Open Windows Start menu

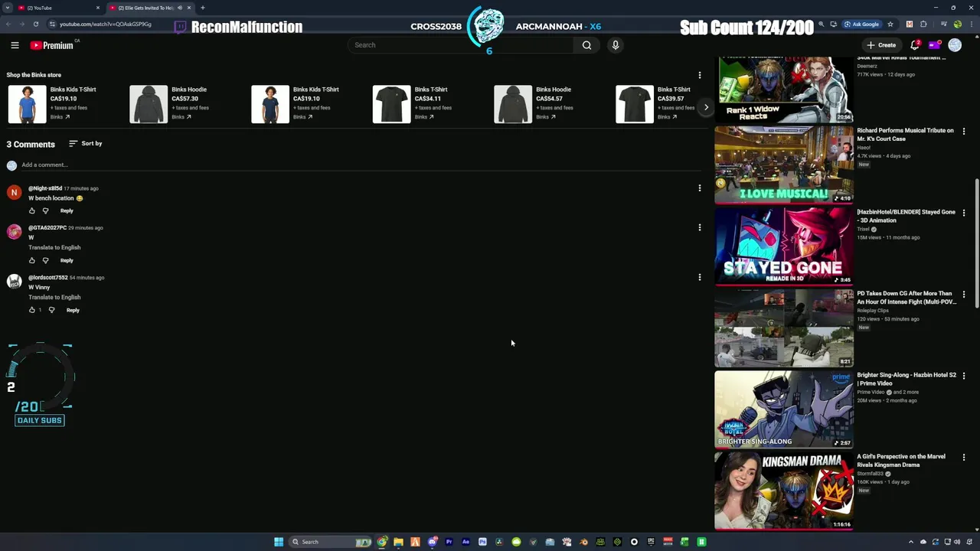tap(279, 542)
